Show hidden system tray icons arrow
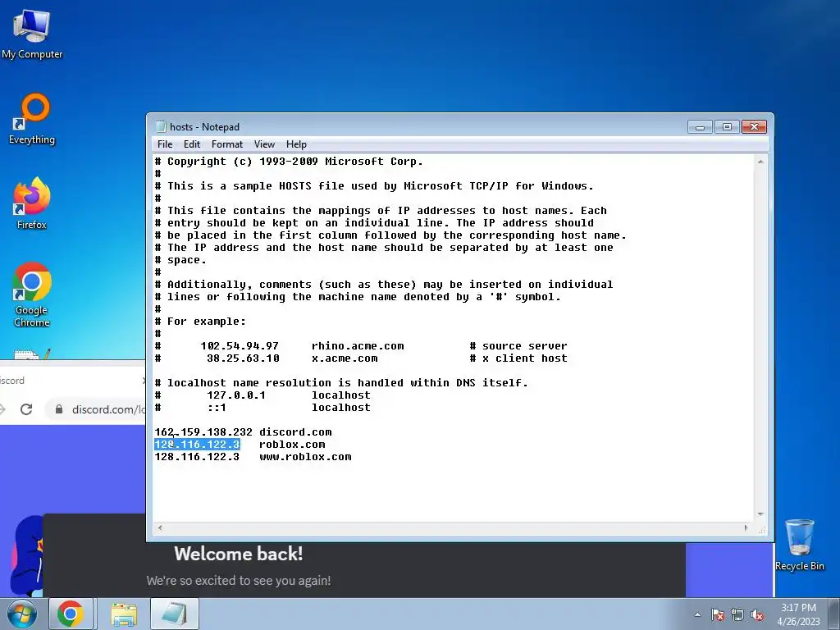 pos(697,614)
